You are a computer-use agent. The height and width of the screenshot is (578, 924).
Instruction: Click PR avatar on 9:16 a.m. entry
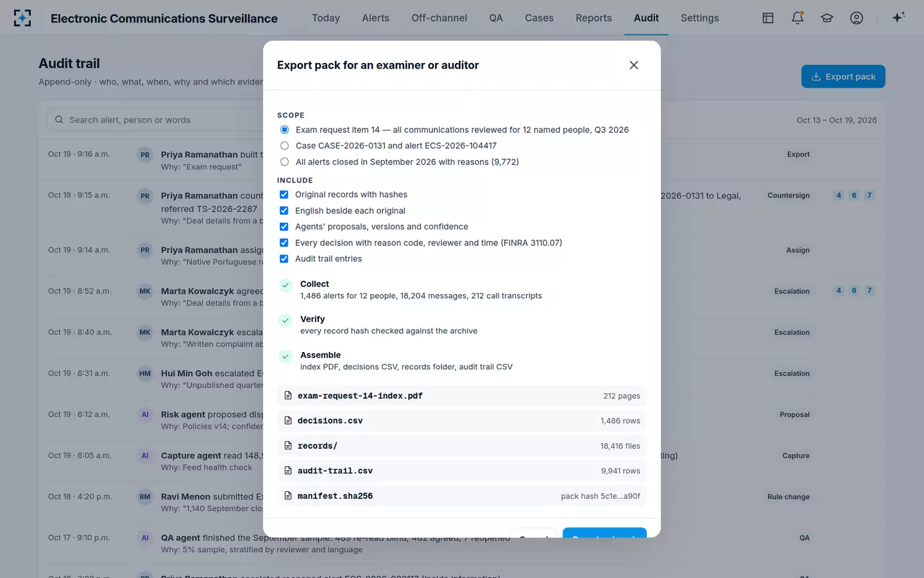tap(145, 155)
